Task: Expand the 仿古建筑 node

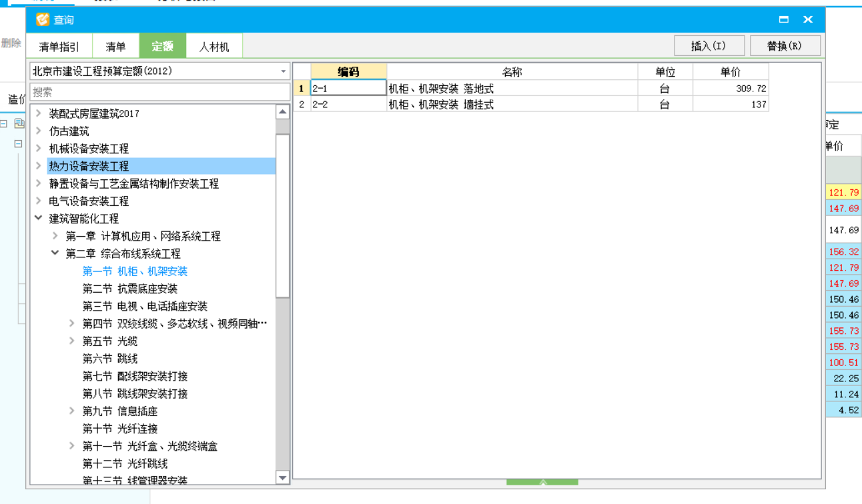Action: click(x=38, y=131)
